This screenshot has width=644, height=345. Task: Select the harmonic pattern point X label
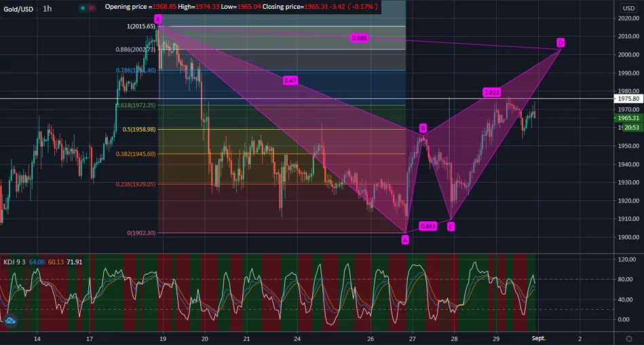point(157,19)
